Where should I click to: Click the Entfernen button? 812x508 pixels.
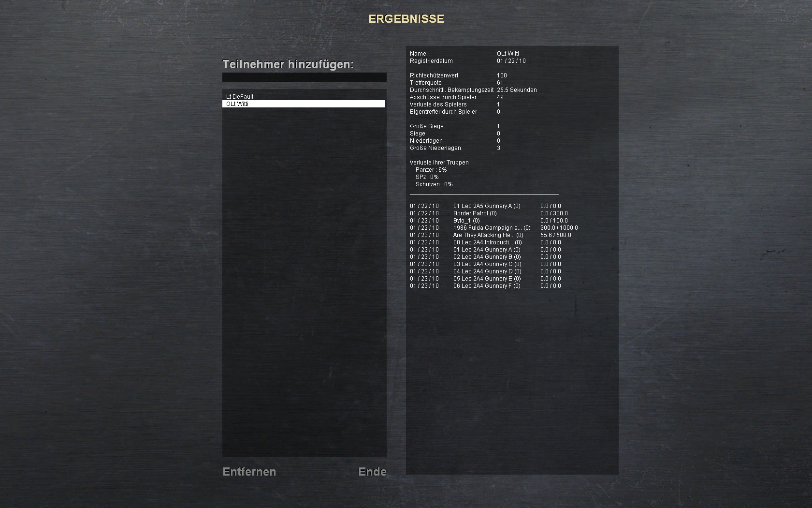(249, 472)
